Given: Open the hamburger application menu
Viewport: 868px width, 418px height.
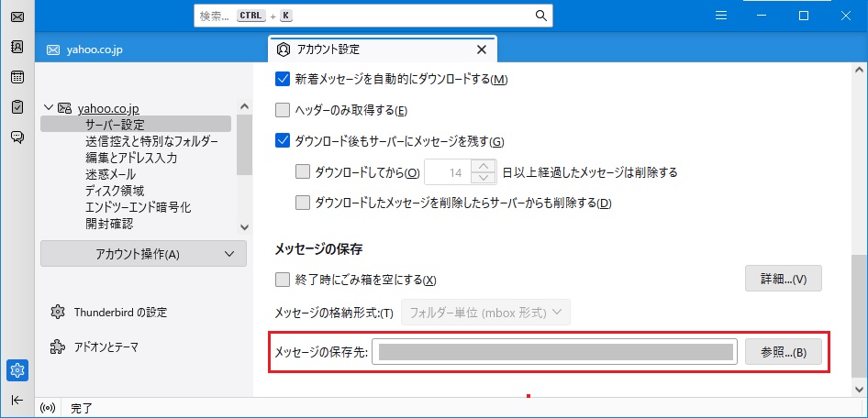Looking at the screenshot, I should coord(722,16).
